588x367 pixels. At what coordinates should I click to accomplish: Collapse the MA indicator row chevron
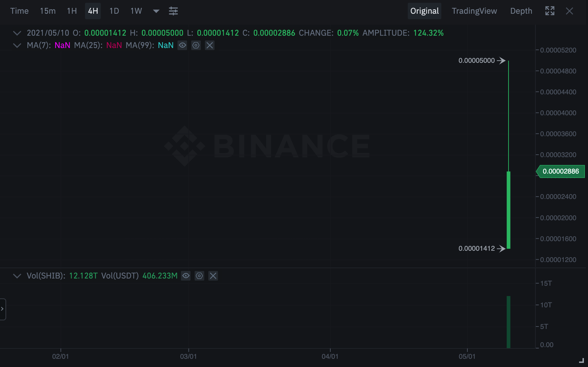point(17,45)
